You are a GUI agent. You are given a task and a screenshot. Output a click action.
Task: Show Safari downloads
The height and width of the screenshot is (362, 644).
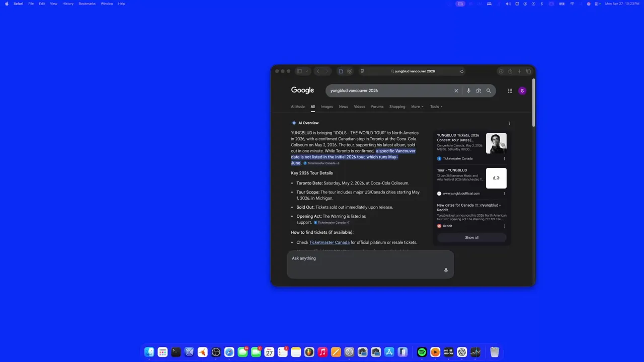pyautogui.click(x=501, y=71)
